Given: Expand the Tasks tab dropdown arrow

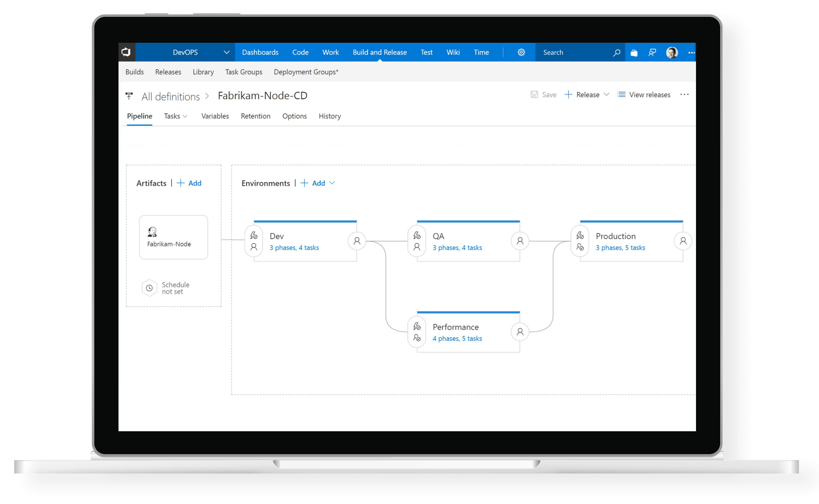Looking at the screenshot, I should click(x=185, y=117).
